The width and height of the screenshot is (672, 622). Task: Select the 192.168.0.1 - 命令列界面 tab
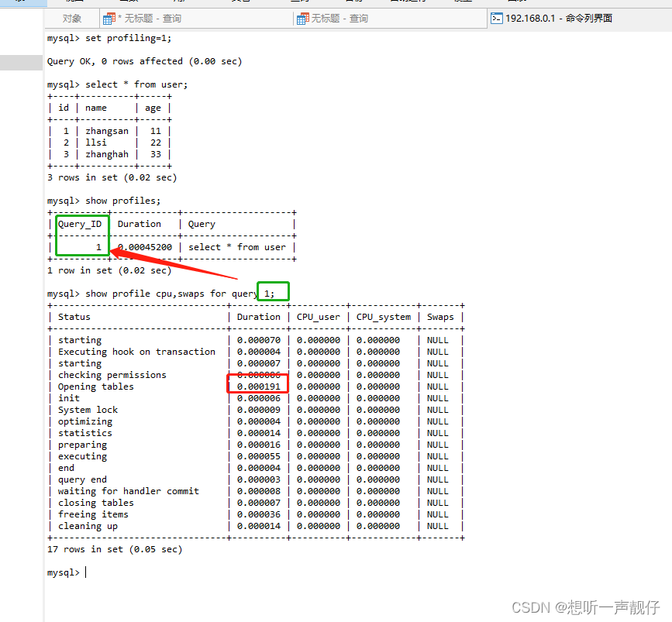tap(558, 19)
